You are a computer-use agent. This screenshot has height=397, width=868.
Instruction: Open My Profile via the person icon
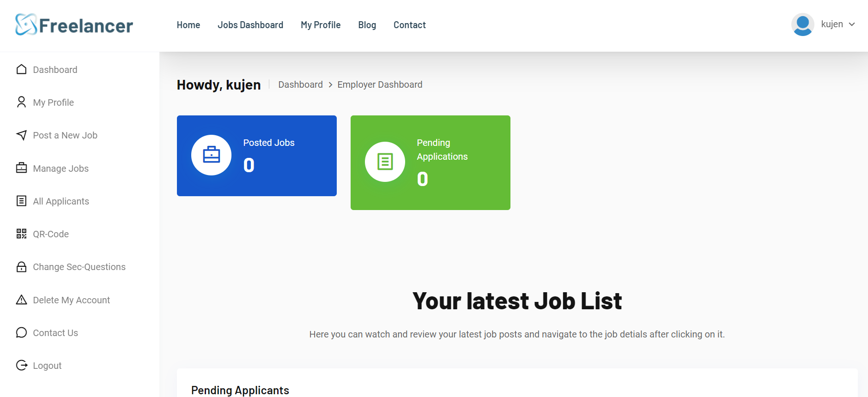pos(21,102)
